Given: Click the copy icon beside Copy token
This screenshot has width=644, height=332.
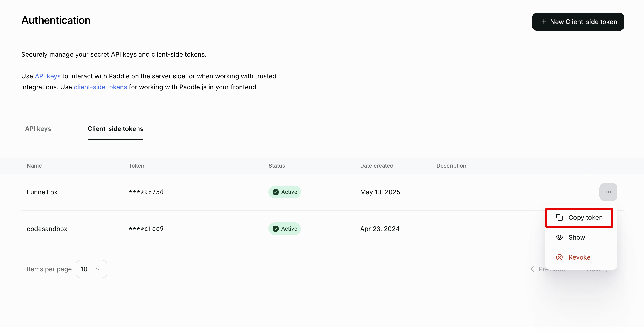Looking at the screenshot, I should coord(559,217).
